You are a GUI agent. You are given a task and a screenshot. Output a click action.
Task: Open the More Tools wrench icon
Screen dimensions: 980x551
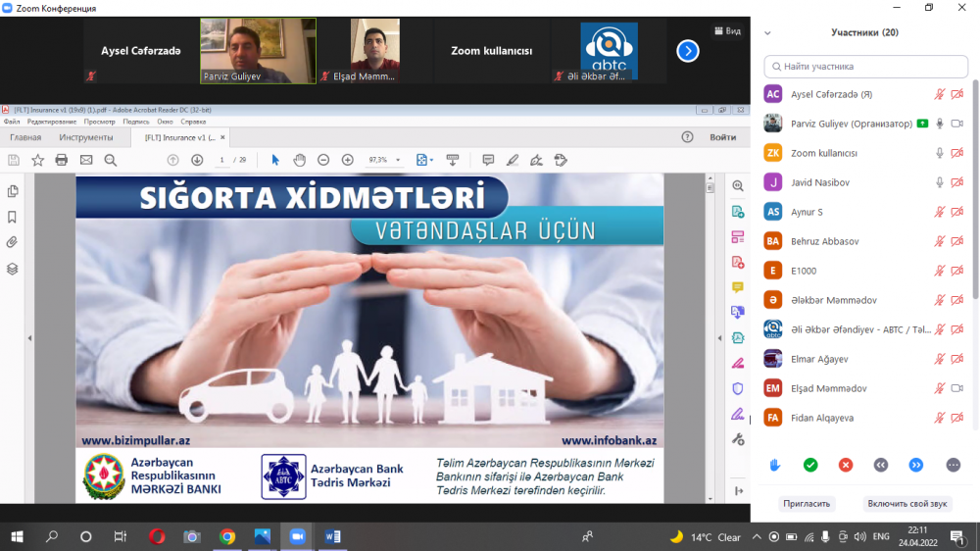[x=738, y=439]
